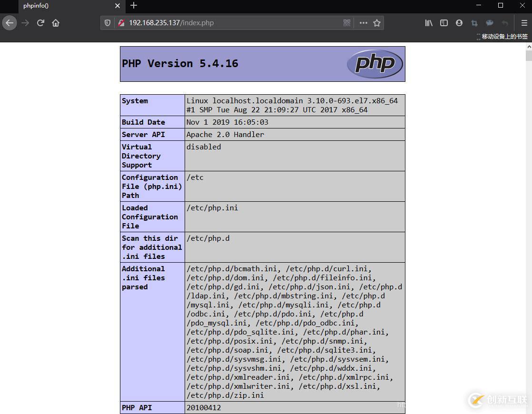Click the PHP logo link
Screen dimensions: 532x414
[375, 64]
